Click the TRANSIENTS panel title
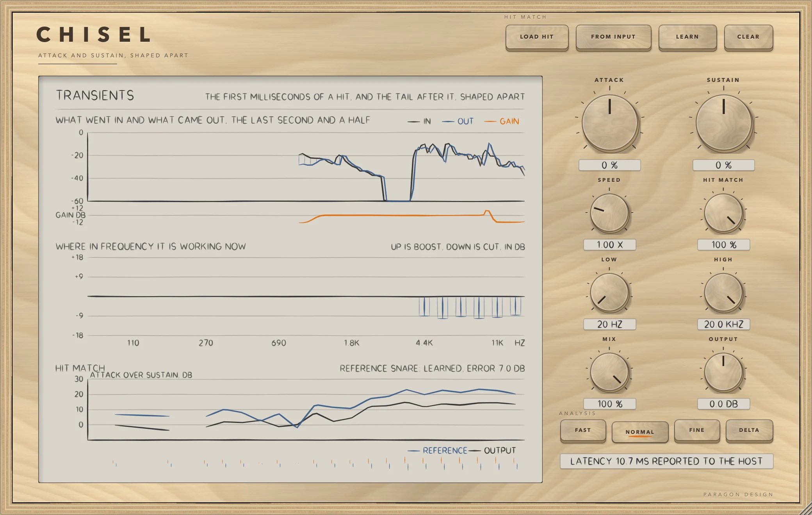 click(x=95, y=96)
